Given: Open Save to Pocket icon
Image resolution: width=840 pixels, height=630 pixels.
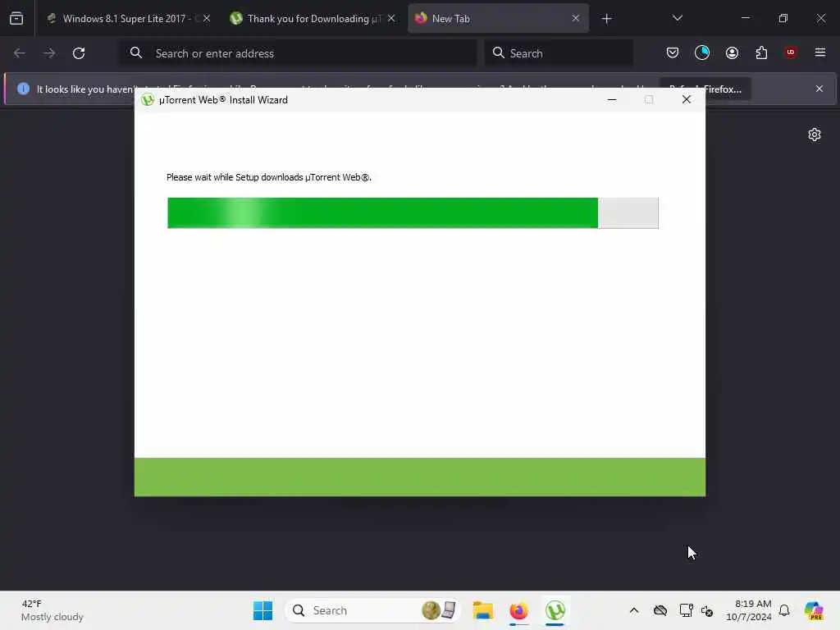Looking at the screenshot, I should pyautogui.click(x=673, y=52).
